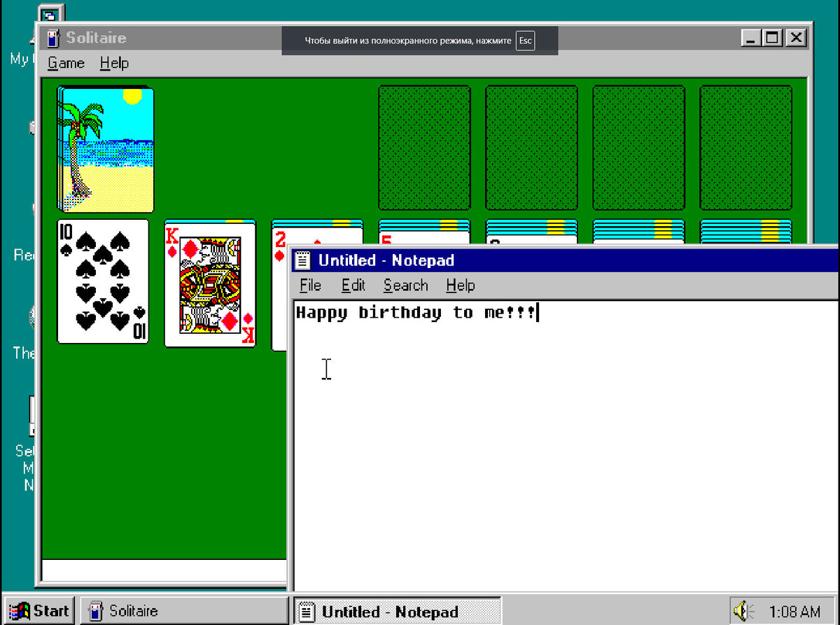840x625 pixels.
Task: Click the small window icon above Solitaire
Action: (x=50, y=15)
